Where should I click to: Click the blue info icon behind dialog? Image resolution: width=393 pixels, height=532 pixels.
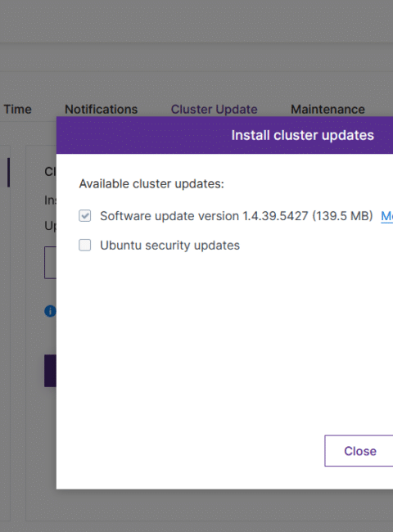pyautogui.click(x=50, y=311)
